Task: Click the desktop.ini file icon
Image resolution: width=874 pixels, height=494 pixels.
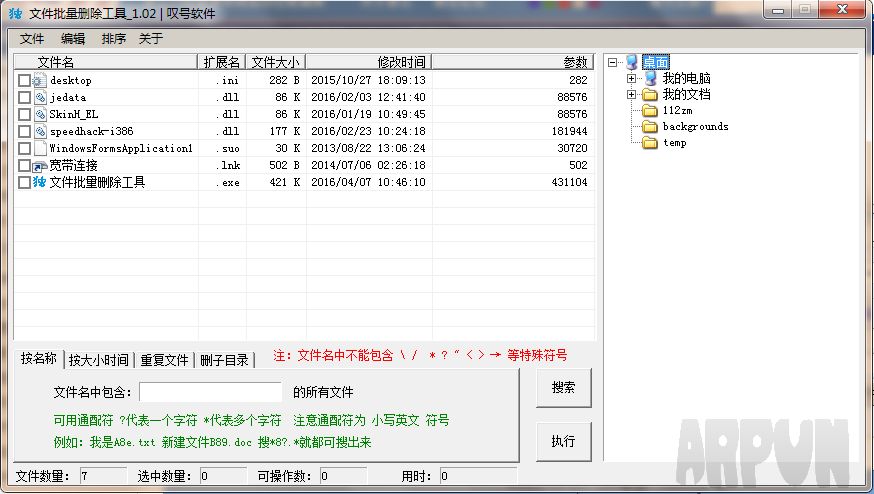Action: coord(40,80)
